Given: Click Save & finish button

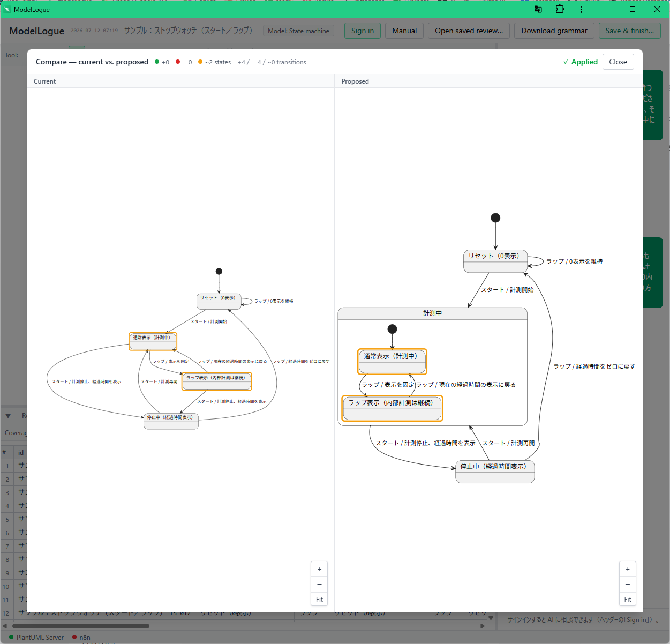Looking at the screenshot, I should tap(629, 31).
